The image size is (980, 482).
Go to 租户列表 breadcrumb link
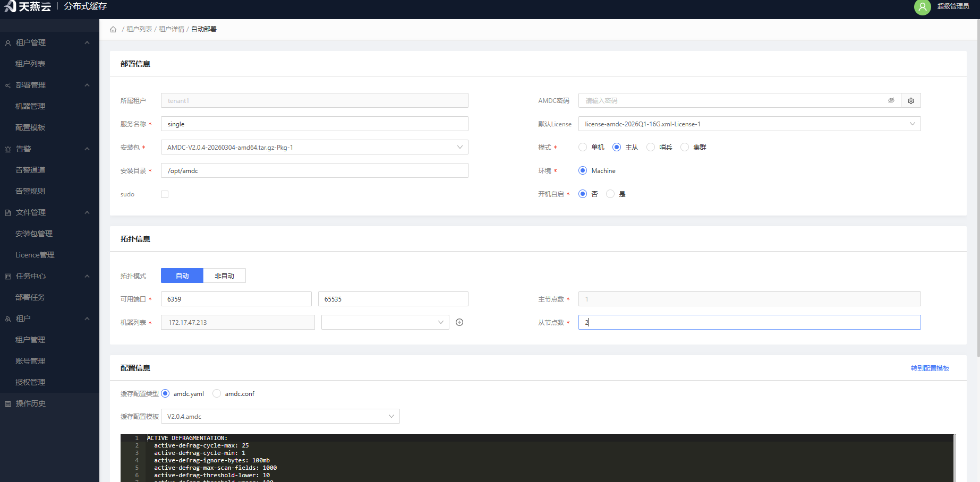pyautogui.click(x=139, y=29)
